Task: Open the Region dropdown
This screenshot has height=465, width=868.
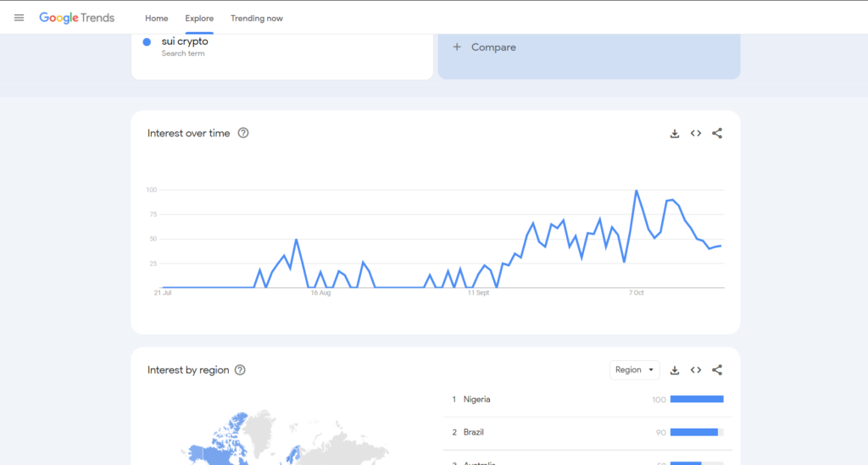Action: (634, 370)
